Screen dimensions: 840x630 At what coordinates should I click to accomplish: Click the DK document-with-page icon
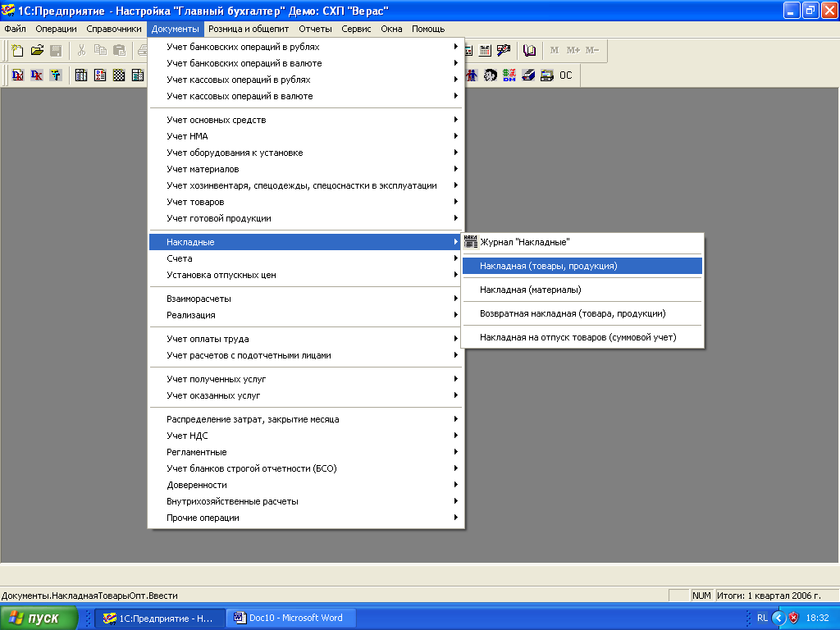click(18, 75)
